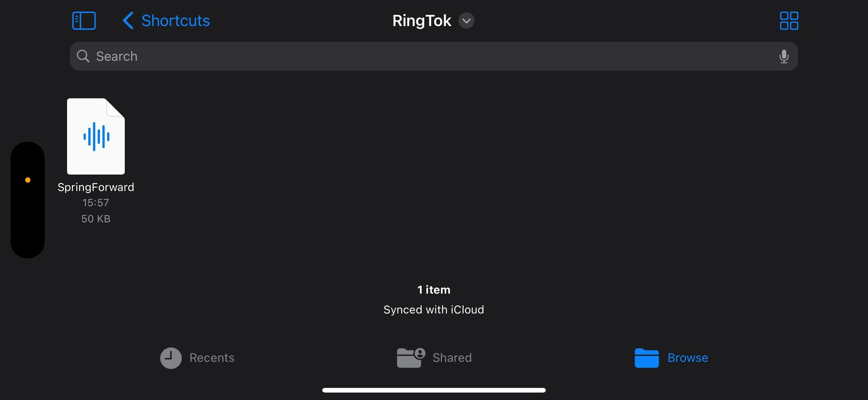Expand the RingTok dropdown chevron
The image size is (868, 400).
pos(466,20)
